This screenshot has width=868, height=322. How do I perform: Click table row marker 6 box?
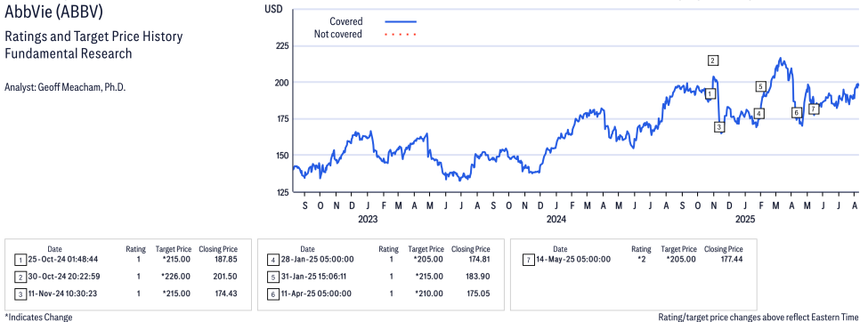pyautogui.click(x=272, y=294)
